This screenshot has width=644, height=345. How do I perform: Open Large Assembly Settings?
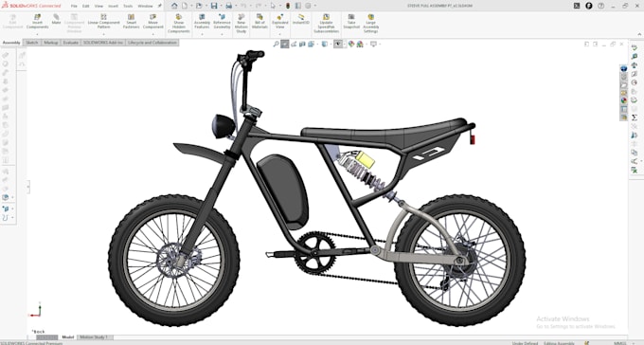pos(370,24)
